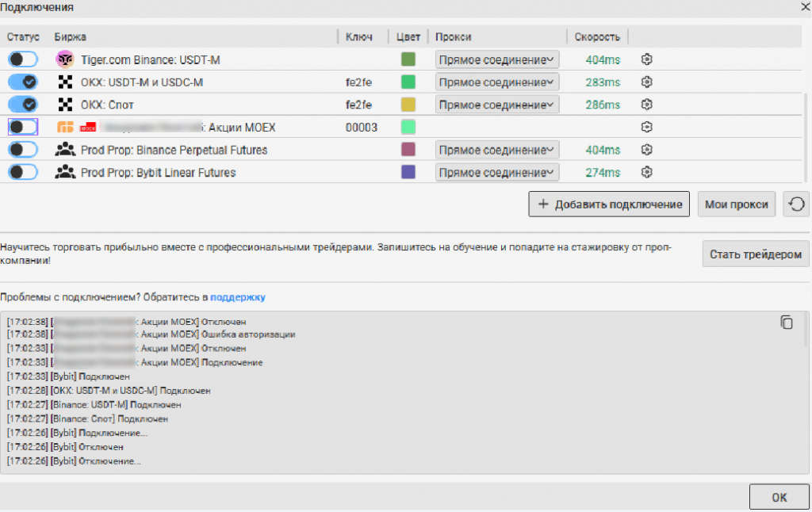Expand proxy dropdown for Tiger.com Binance
Image resolution: width=812 pixels, height=512 pixels.
pos(497,59)
